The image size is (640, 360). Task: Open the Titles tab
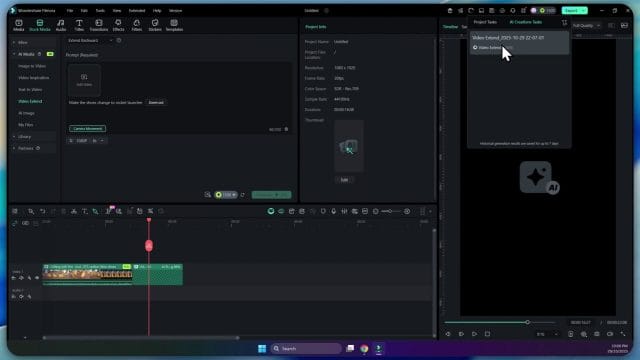(79, 25)
